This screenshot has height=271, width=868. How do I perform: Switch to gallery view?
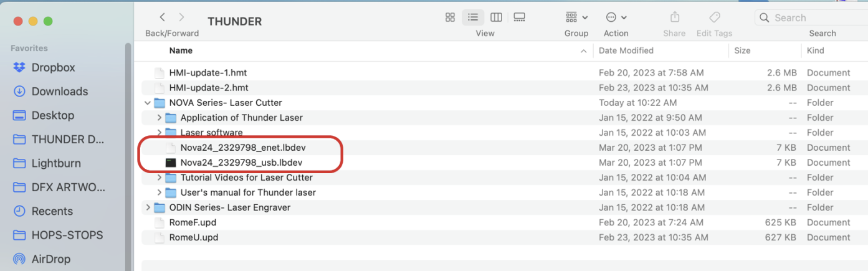(519, 17)
